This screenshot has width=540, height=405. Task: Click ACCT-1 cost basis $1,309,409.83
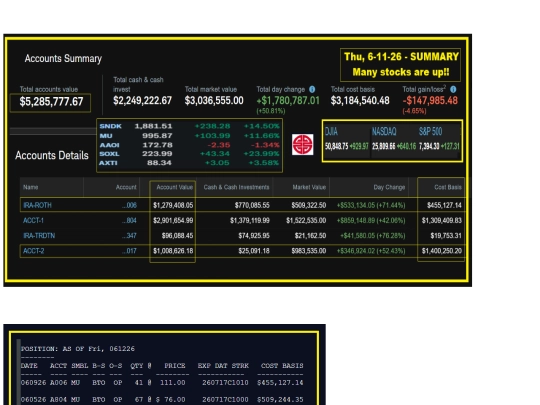coord(442,220)
